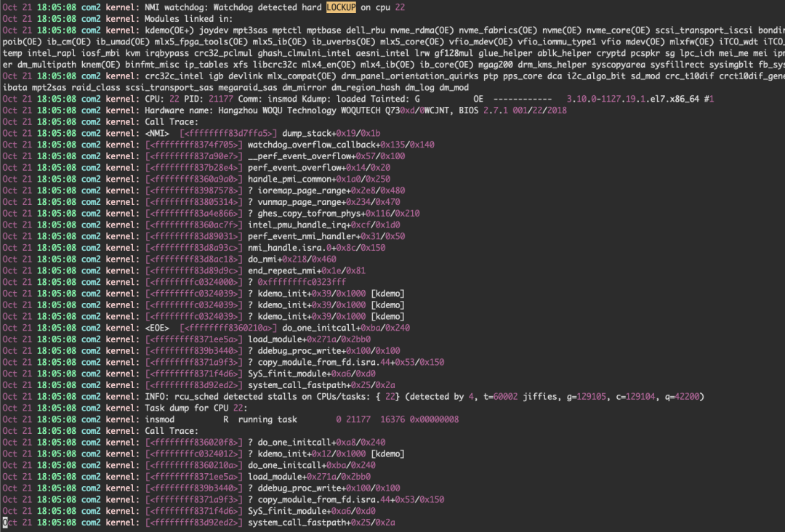Click end_repeat_nmi trace entry
This screenshot has width=785, height=532.
307,271
